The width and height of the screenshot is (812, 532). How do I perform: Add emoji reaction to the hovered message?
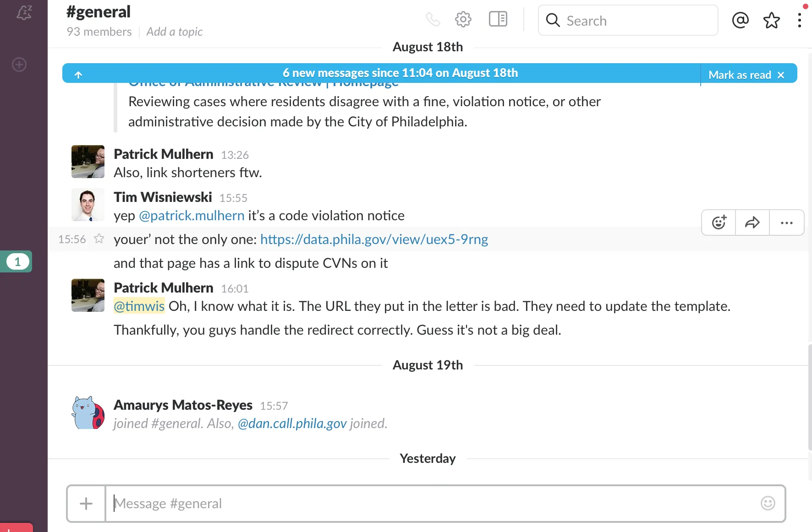tap(719, 223)
